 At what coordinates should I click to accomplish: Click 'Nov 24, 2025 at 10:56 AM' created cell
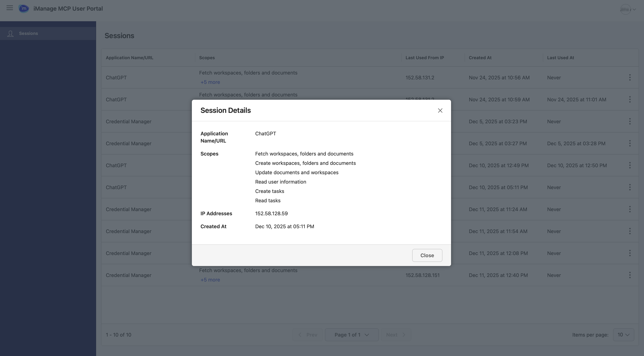tap(499, 78)
